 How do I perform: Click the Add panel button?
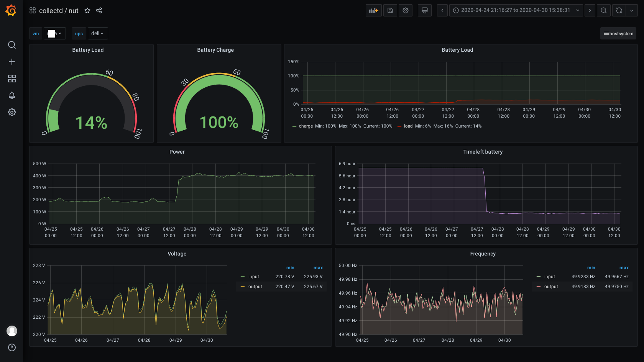click(x=373, y=10)
